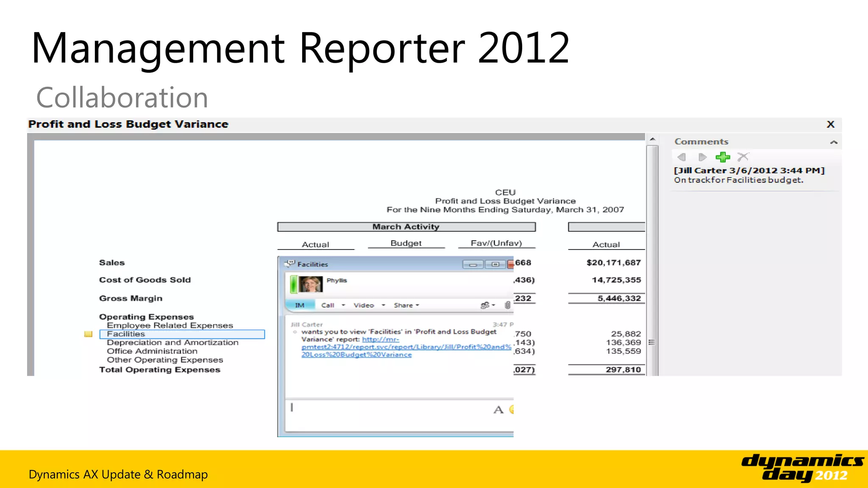Open the Video dropdown arrow

[x=383, y=305]
